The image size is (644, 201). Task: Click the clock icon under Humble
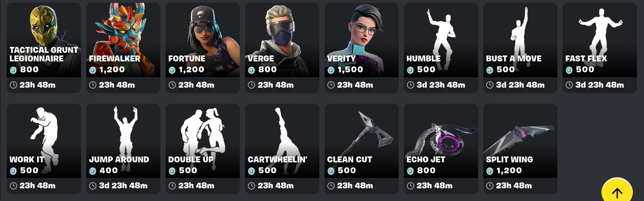pos(410,85)
